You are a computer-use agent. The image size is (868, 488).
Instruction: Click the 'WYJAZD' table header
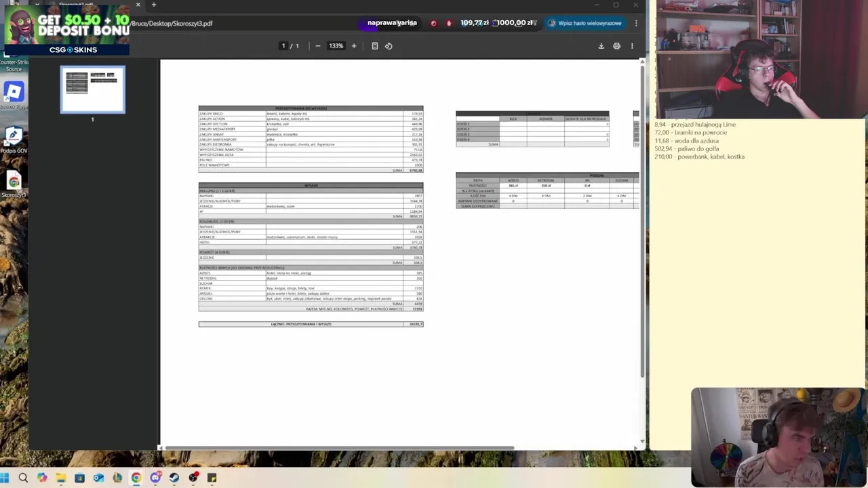311,185
